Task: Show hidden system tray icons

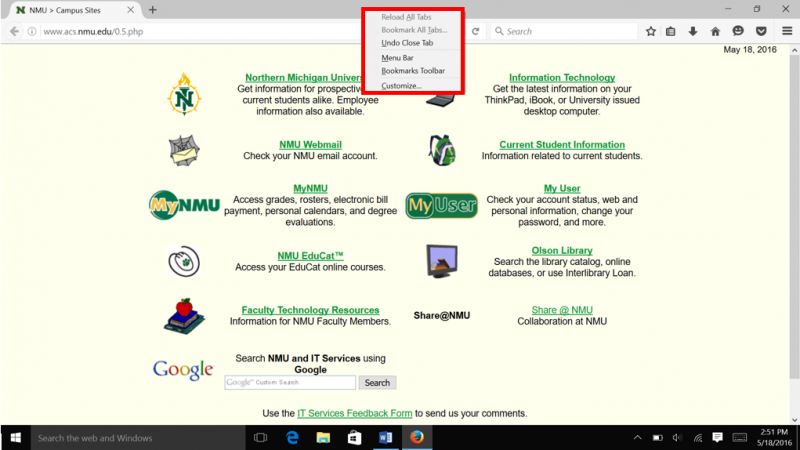Action: pyautogui.click(x=637, y=438)
